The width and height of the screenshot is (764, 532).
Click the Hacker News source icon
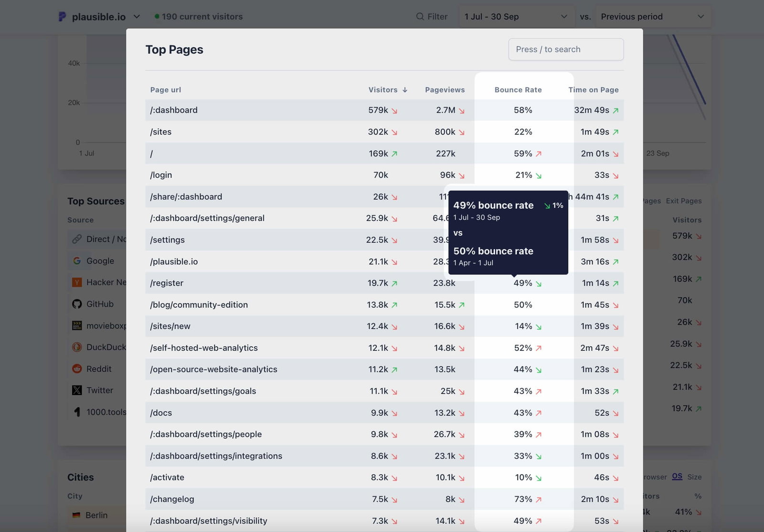coord(77,282)
